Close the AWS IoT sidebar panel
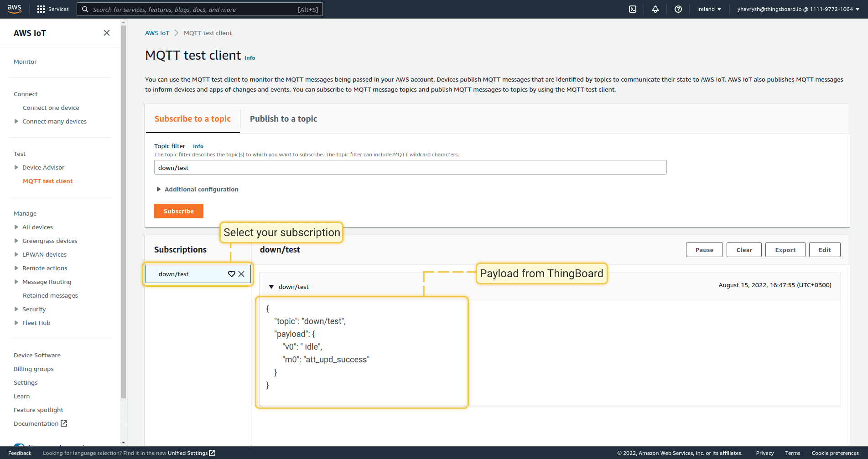 coord(107,33)
